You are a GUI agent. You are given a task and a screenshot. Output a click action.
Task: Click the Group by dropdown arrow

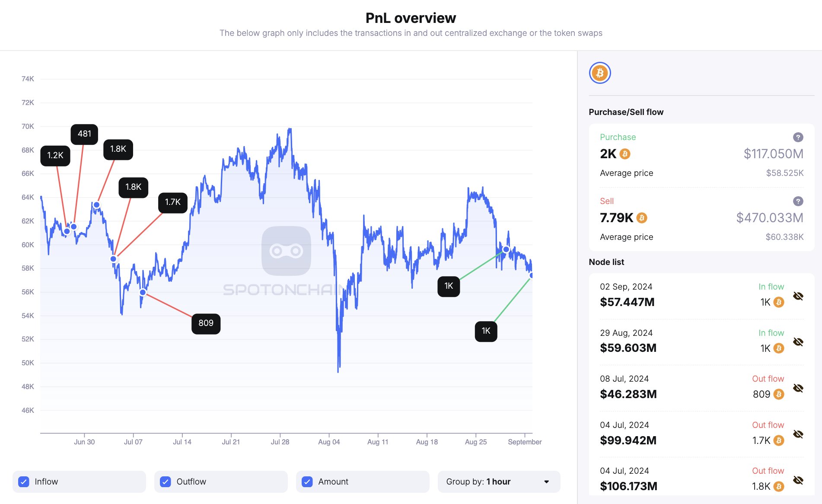[547, 482]
